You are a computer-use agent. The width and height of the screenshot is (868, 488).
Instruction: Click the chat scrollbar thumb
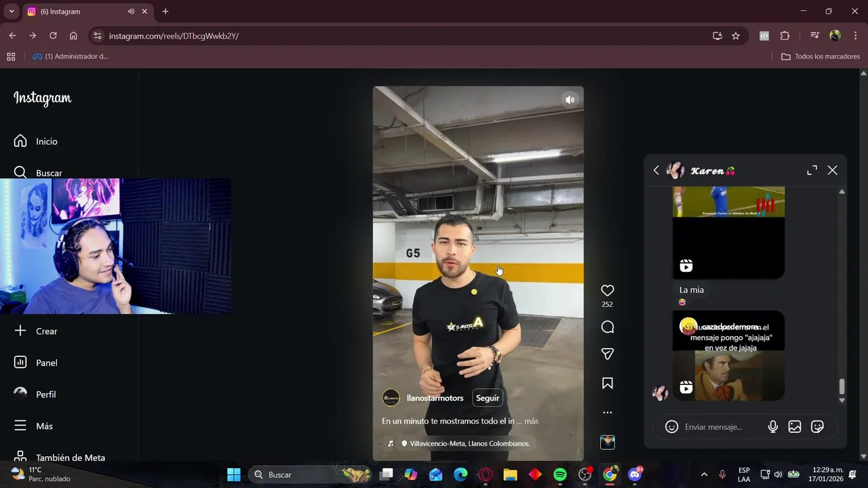842,386
